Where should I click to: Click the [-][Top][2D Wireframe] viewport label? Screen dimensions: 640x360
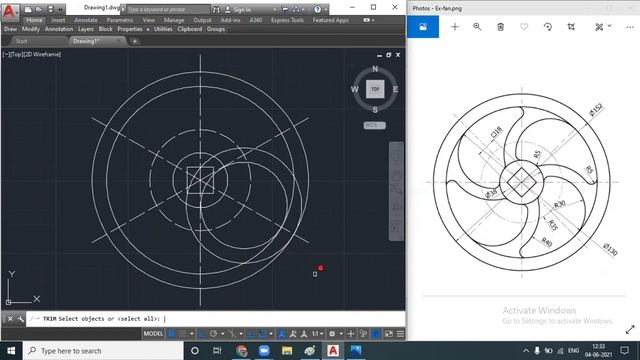[x=32, y=54]
